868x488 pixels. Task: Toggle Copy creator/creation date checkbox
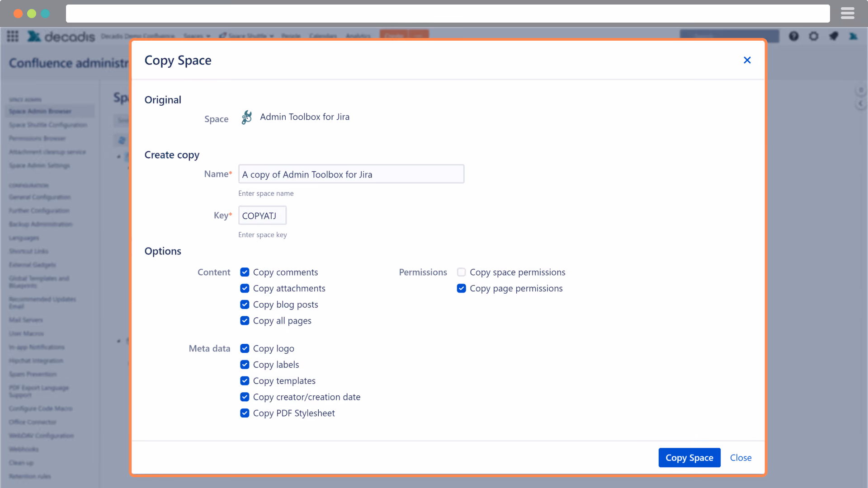[245, 397]
